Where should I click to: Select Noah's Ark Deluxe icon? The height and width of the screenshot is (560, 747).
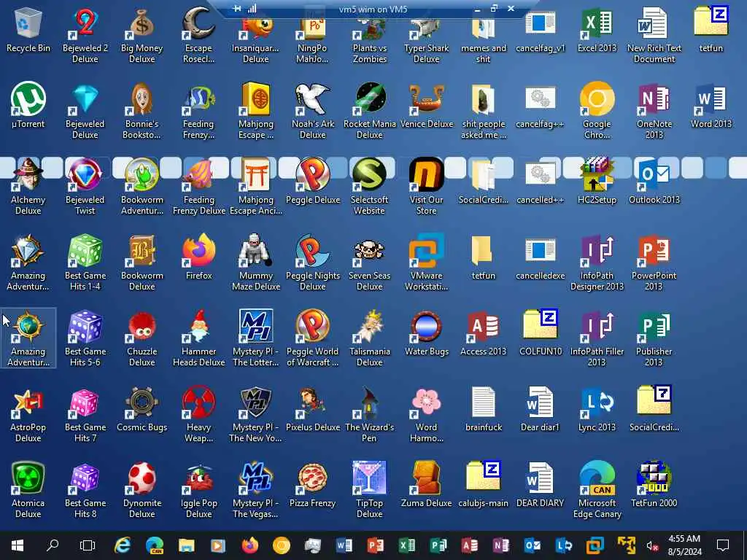click(313, 111)
